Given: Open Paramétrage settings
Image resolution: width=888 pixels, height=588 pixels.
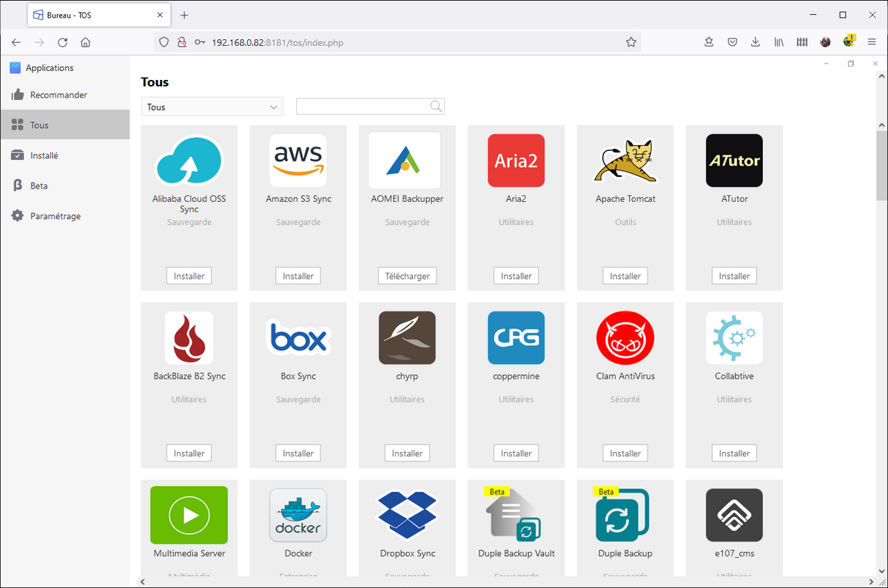Looking at the screenshot, I should (65, 216).
